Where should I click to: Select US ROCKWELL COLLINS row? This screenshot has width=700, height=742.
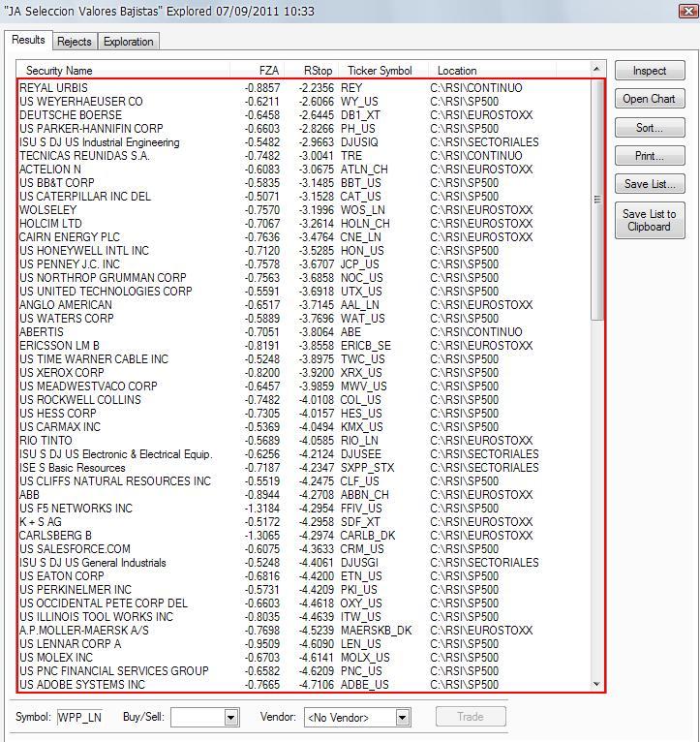[x=304, y=400]
